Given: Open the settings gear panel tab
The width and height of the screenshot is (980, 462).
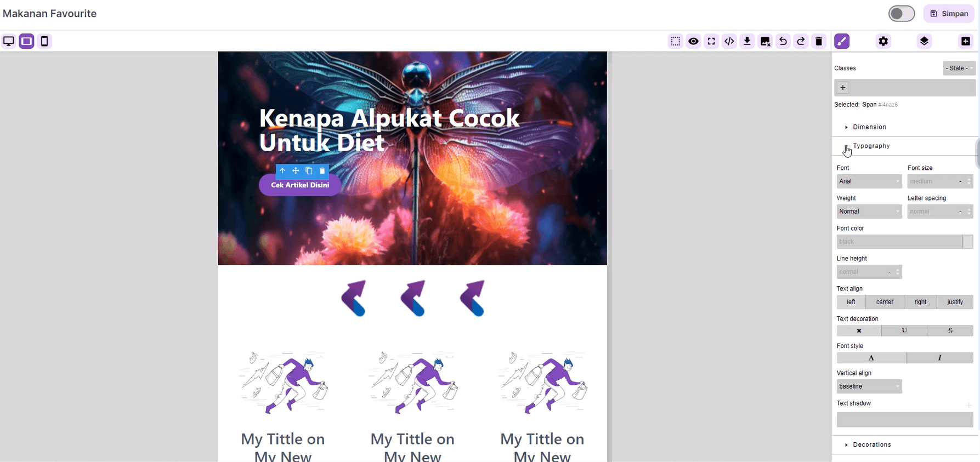Looking at the screenshot, I should (x=883, y=41).
